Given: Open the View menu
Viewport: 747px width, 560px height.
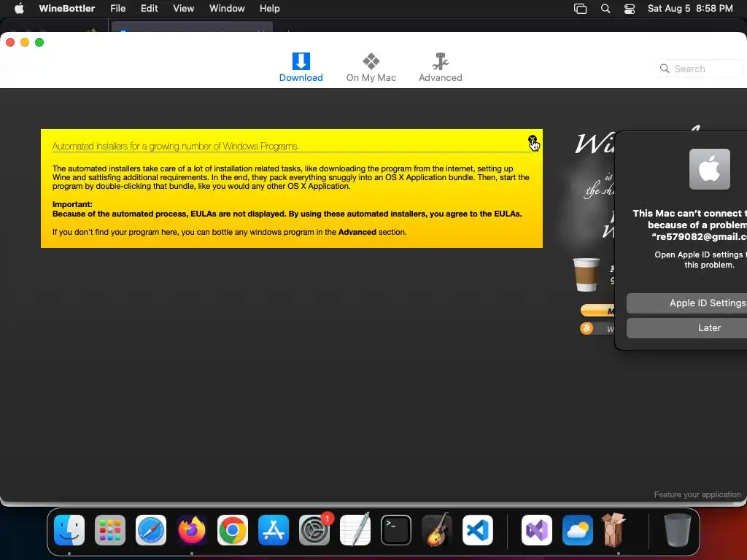Looking at the screenshot, I should [183, 9].
